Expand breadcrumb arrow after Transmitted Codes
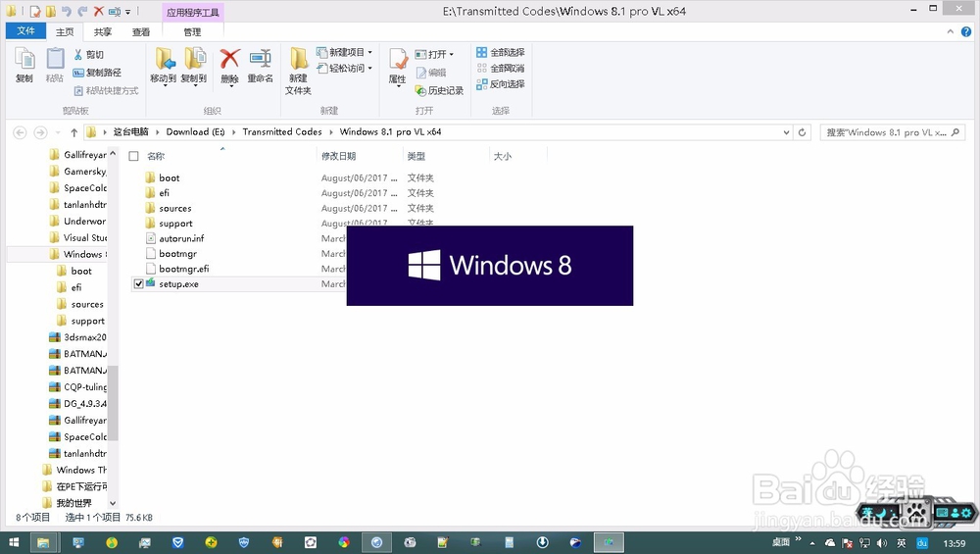This screenshot has width=980, height=554. point(331,132)
